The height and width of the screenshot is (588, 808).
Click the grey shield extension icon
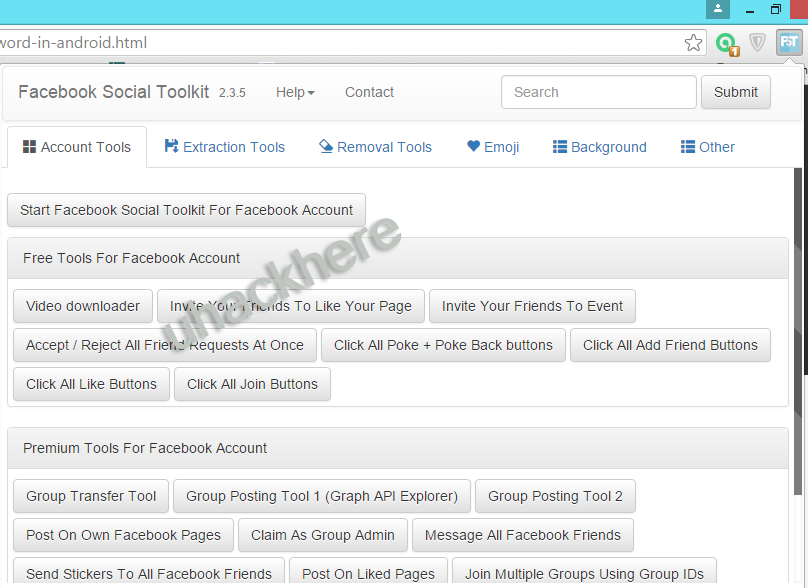click(757, 42)
